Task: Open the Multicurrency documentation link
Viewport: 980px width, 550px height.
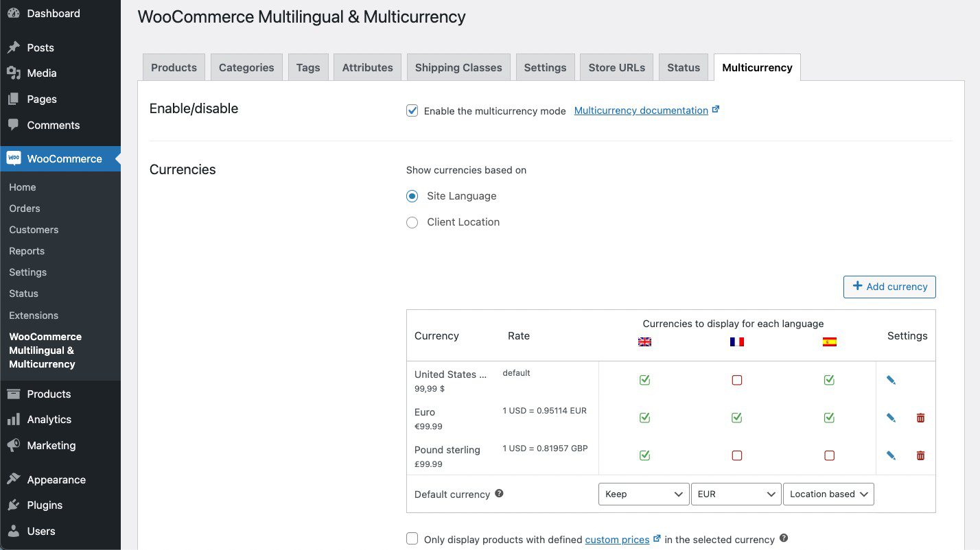Action: click(x=642, y=110)
